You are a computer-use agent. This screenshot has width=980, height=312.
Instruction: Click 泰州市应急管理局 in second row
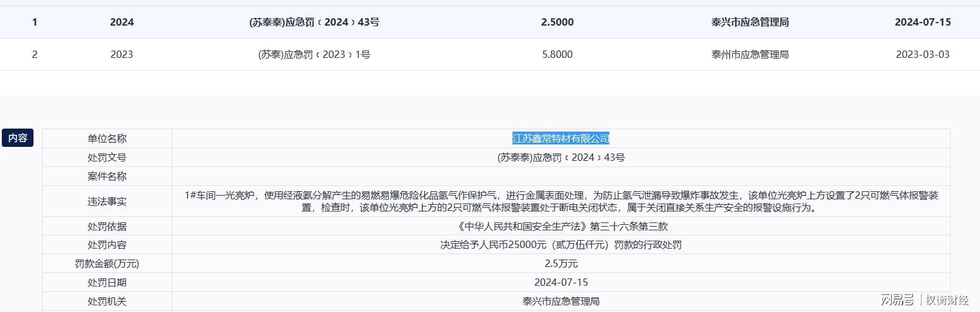tap(750, 54)
